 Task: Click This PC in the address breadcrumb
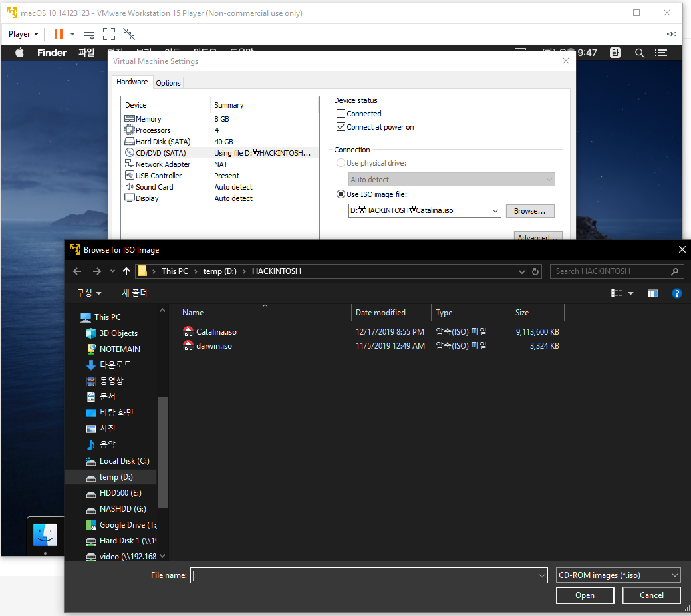[x=174, y=271]
